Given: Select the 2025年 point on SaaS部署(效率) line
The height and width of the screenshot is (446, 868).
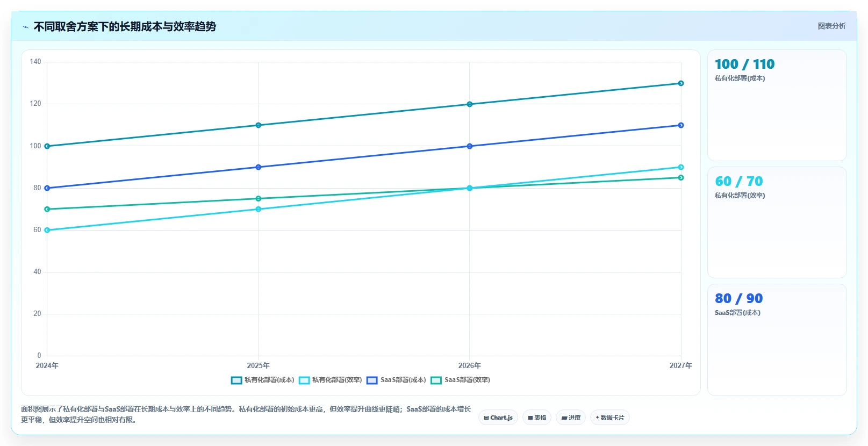Looking at the screenshot, I should point(259,199).
